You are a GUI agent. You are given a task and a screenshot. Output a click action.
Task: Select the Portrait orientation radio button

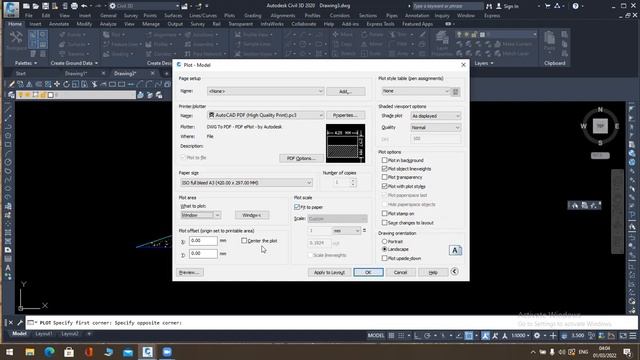384,241
